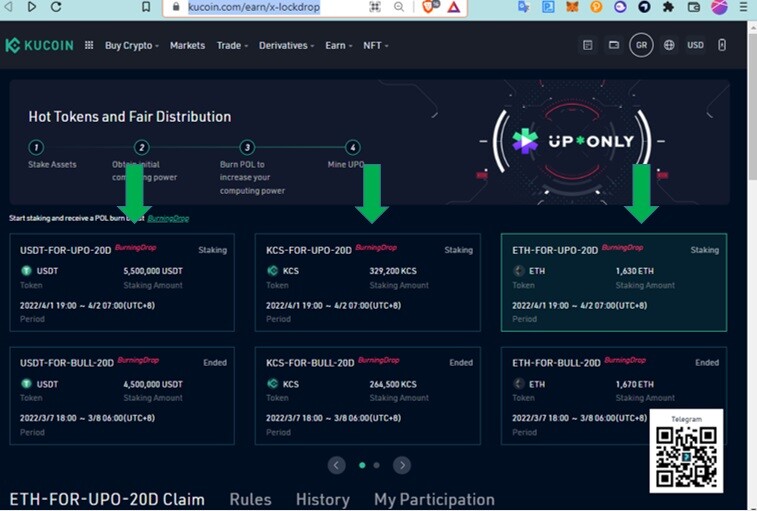This screenshot has width=757, height=511.
Task: Click the '329,200 KCS' staking amount
Action: [x=393, y=271]
